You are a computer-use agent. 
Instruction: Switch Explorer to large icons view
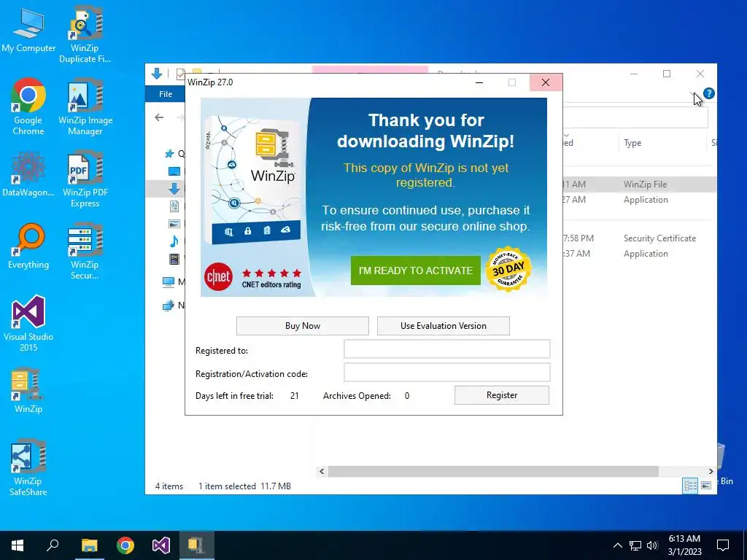[706, 485]
